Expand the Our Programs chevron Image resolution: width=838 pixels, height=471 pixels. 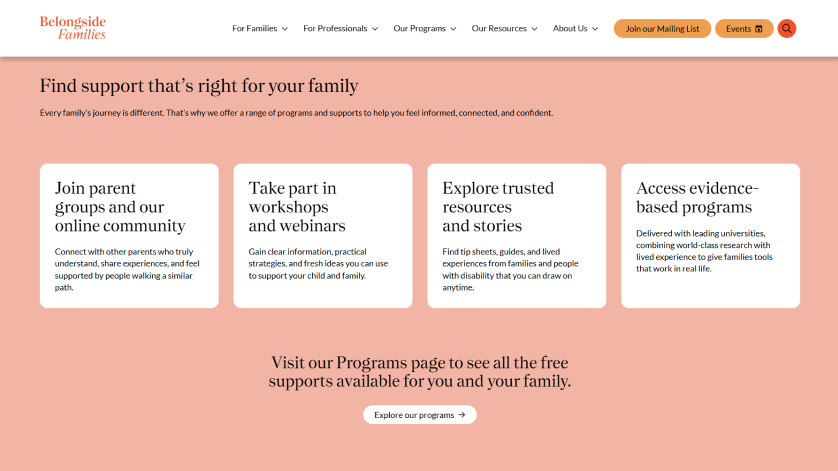[x=453, y=29]
